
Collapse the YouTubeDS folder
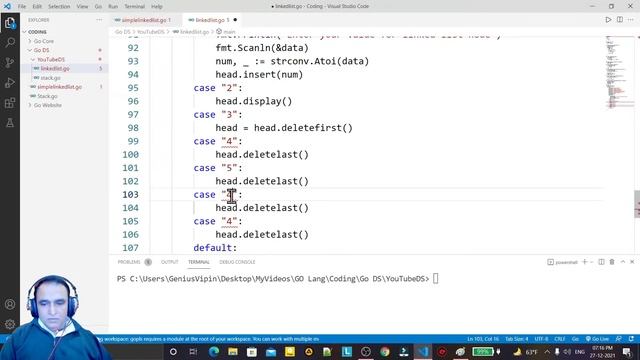tap(51, 59)
